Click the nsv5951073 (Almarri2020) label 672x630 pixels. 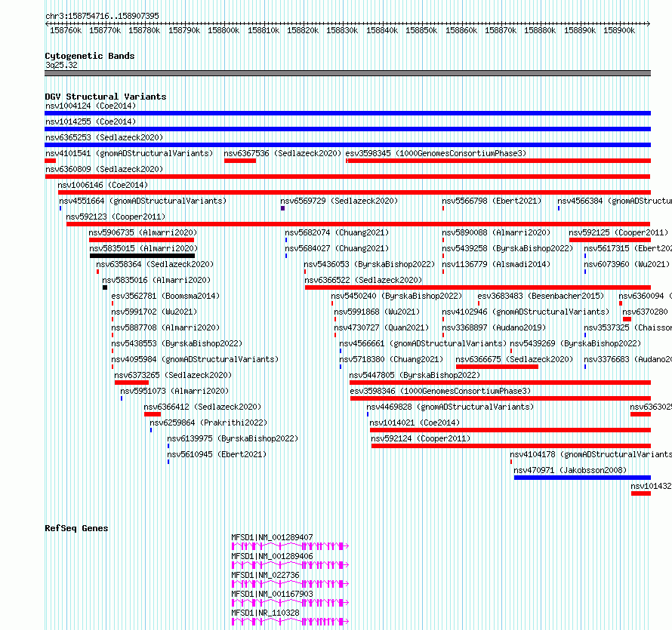[x=174, y=391]
